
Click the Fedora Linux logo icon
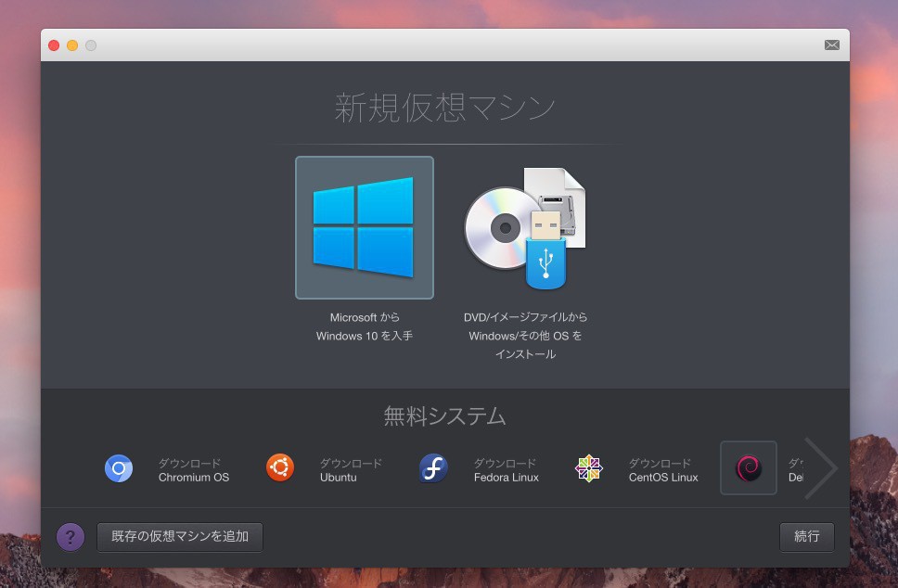pyautogui.click(x=433, y=467)
